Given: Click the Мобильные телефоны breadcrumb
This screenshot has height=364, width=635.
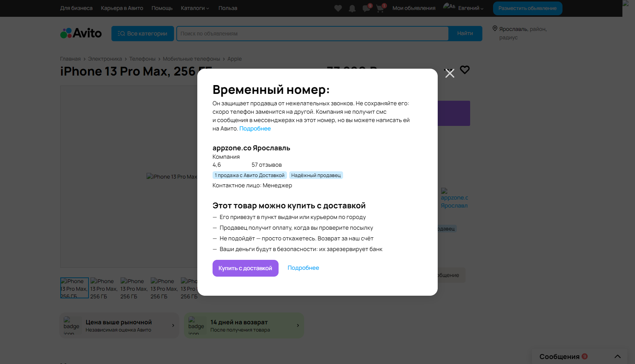Looking at the screenshot, I should coord(192,59).
